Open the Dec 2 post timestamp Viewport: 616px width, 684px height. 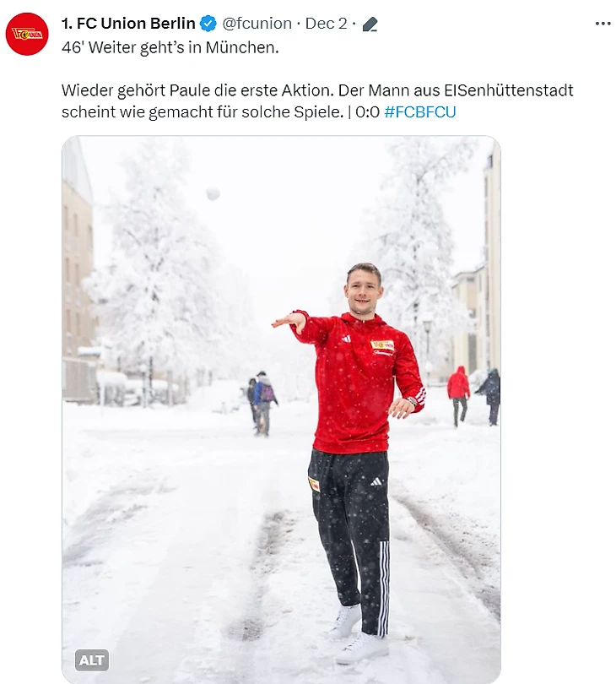(326, 24)
